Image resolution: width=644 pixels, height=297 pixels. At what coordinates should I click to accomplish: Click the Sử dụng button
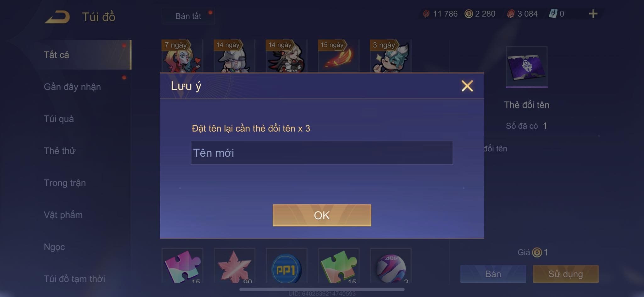point(565,274)
